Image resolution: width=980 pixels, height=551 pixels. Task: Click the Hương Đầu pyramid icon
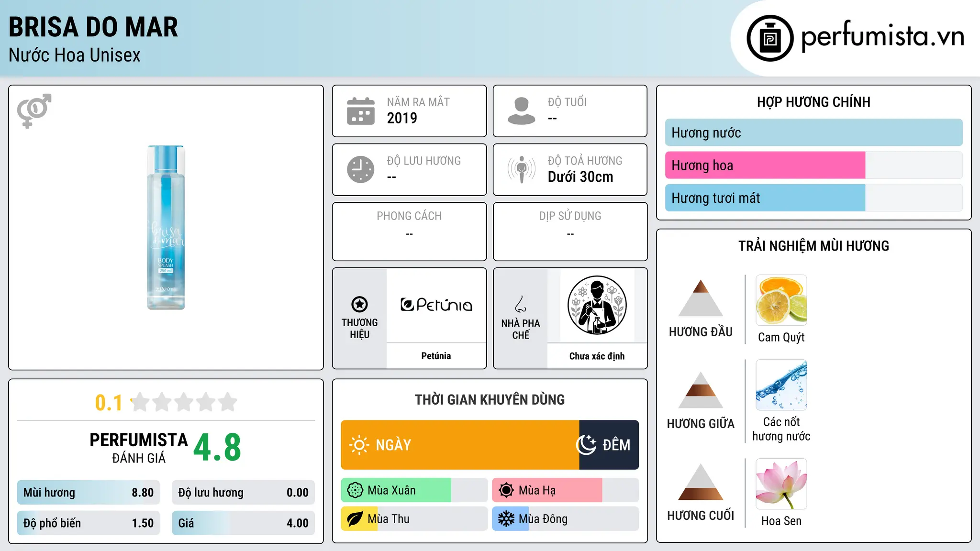click(701, 298)
